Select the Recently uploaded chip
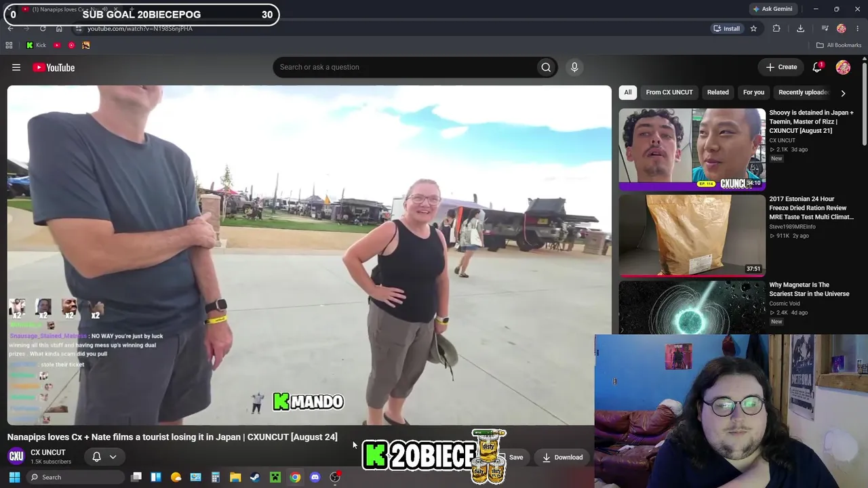Image resolution: width=868 pixels, height=488 pixels. coord(803,92)
